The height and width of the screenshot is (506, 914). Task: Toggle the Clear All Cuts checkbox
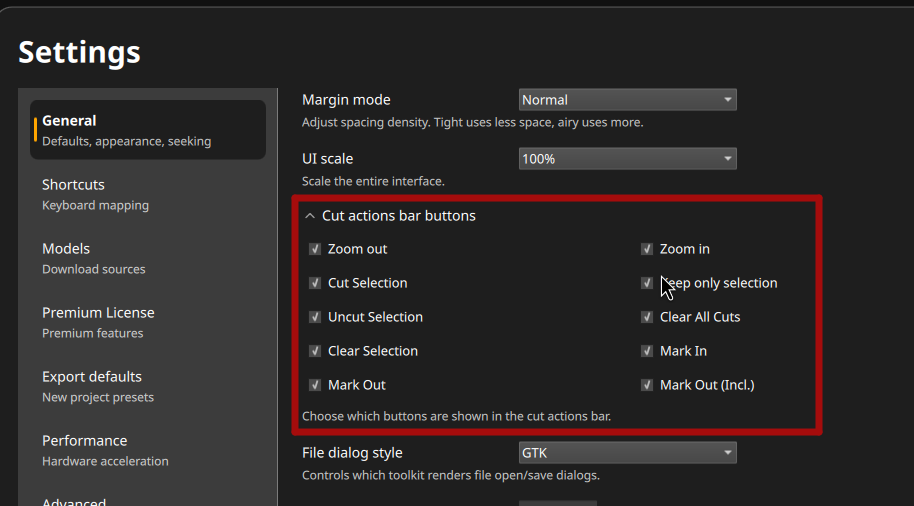(646, 317)
